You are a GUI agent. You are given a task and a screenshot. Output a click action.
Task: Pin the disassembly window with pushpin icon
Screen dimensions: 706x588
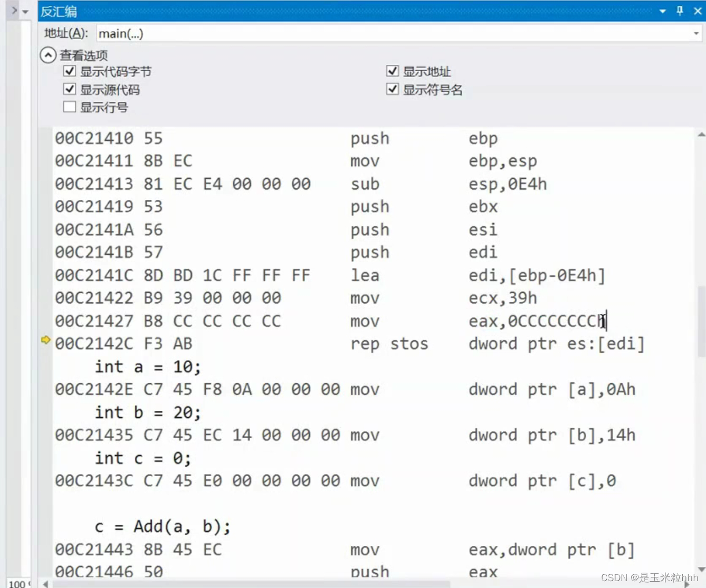[x=680, y=11]
